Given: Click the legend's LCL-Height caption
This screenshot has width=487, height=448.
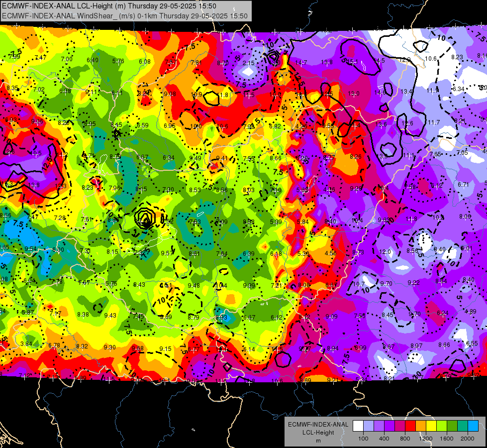Looking at the screenshot, I should (x=318, y=433).
